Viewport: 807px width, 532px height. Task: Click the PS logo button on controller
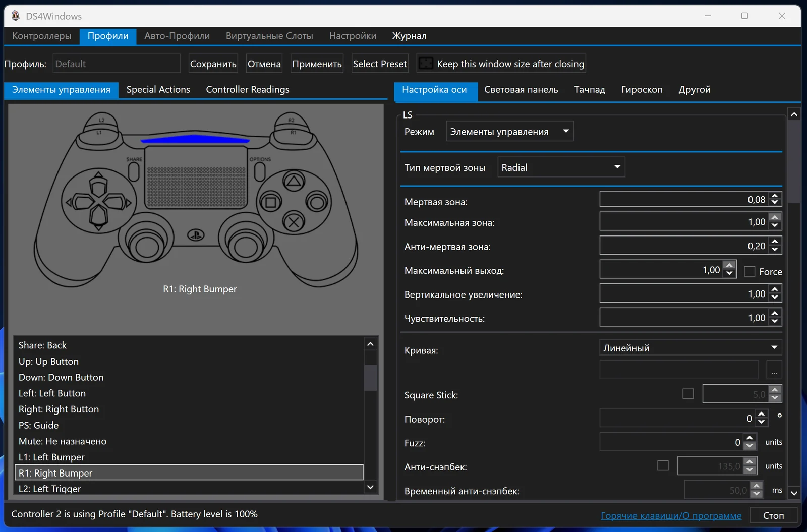(x=196, y=234)
